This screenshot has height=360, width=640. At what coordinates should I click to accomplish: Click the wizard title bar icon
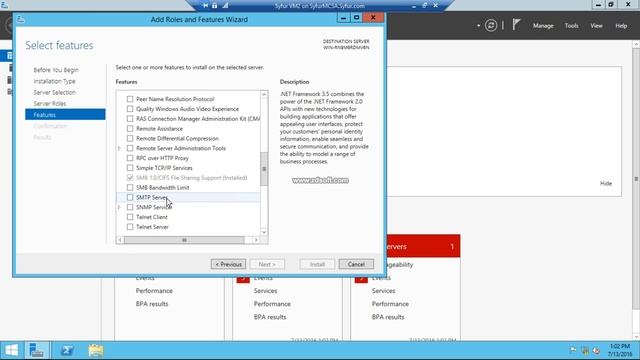pos(21,19)
